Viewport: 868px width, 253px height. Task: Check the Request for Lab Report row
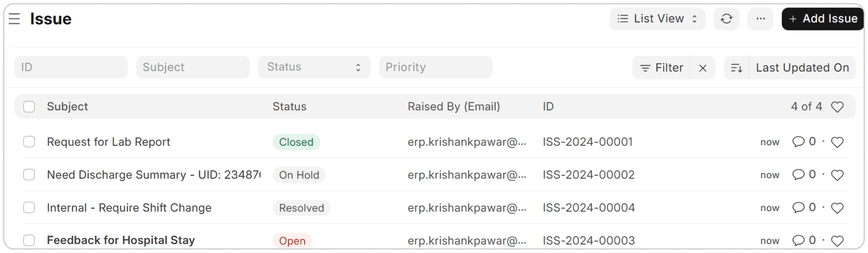pos(29,142)
